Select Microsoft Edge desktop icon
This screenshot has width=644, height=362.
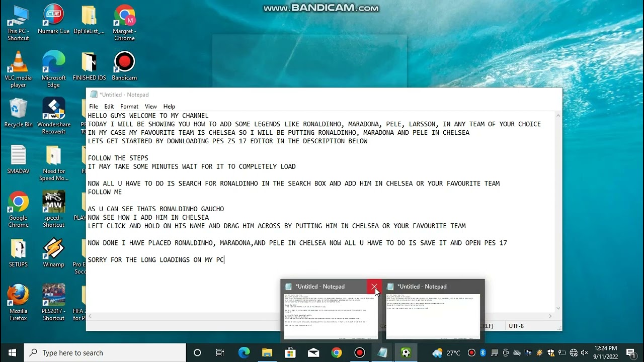pyautogui.click(x=54, y=69)
